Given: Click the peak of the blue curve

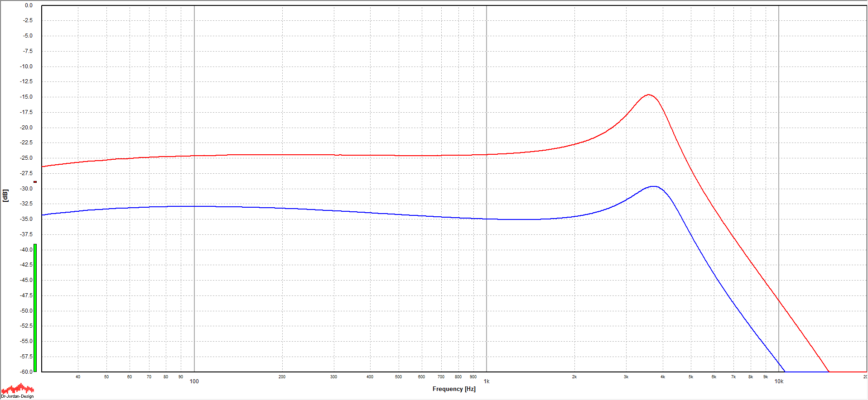Looking at the screenshot, I should [x=653, y=186].
